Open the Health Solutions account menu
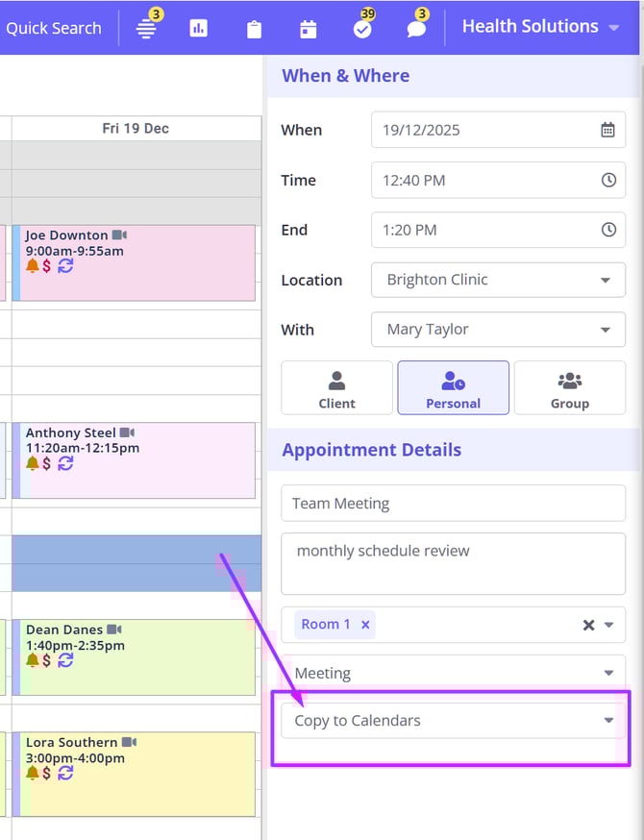The height and width of the screenshot is (840, 644). pyautogui.click(x=540, y=27)
